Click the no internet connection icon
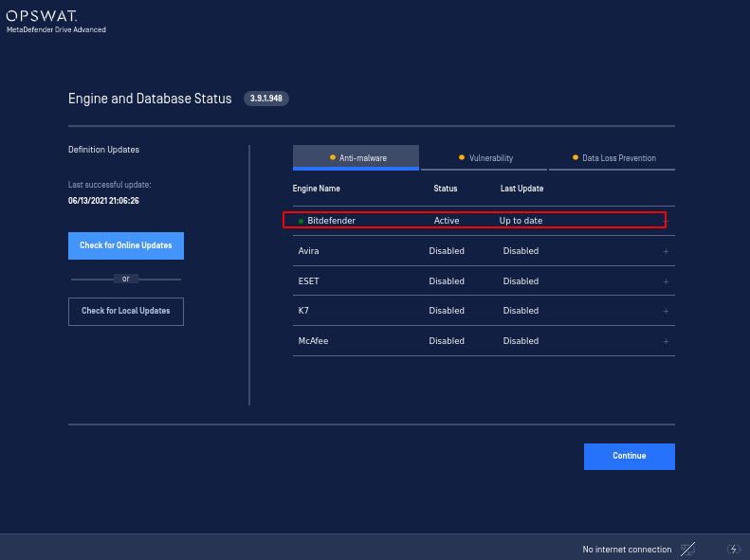750x560 pixels. [687, 549]
